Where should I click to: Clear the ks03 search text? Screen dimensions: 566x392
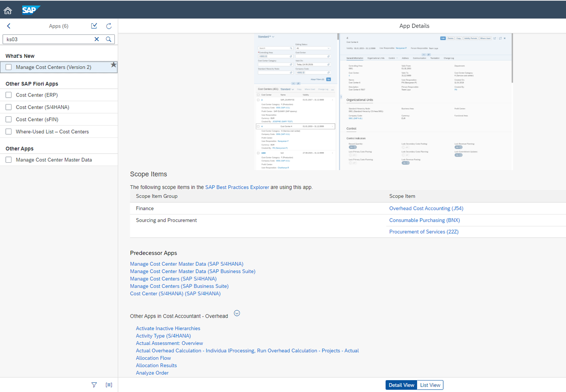(x=97, y=39)
